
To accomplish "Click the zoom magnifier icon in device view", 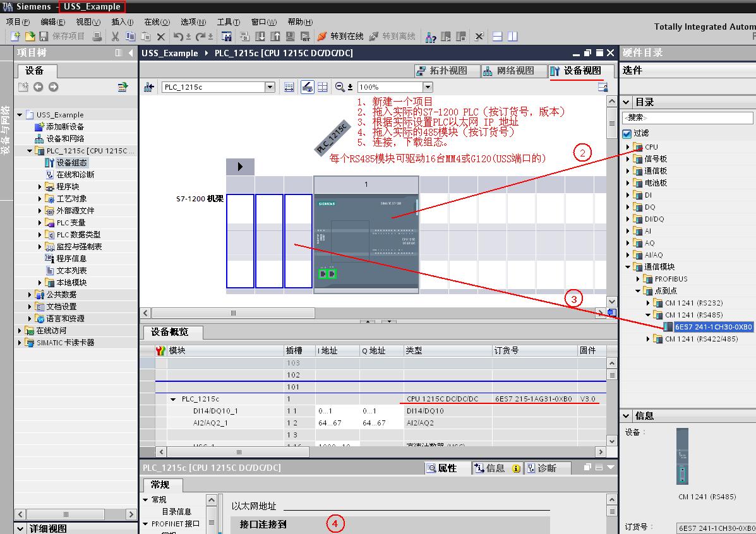I will (340, 86).
